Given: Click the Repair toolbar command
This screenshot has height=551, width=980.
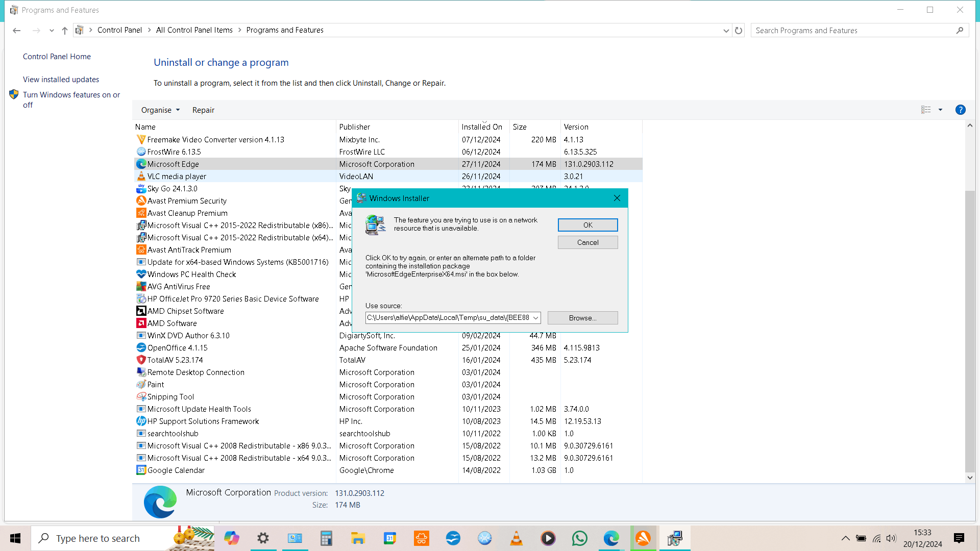Looking at the screenshot, I should (x=203, y=110).
